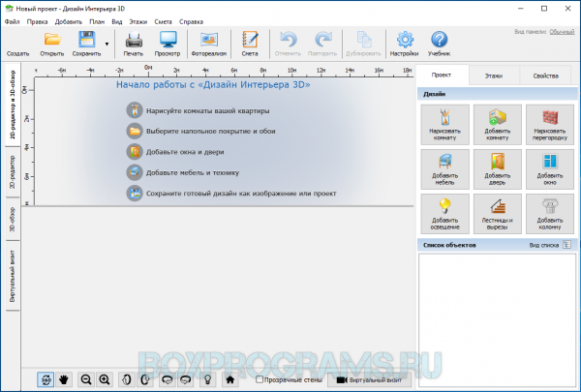Viewport: 581px width, 392px height.
Task: Open the Файл menu
Action: point(13,21)
